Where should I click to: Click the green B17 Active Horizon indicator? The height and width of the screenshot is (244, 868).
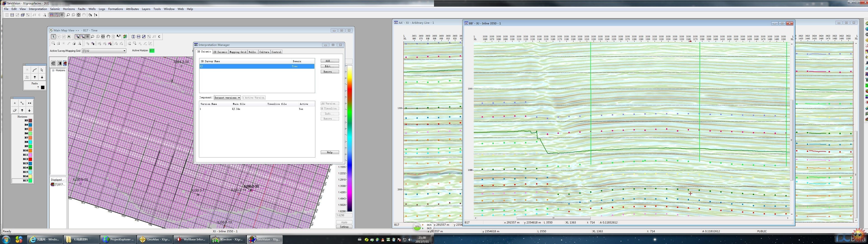tap(152, 51)
